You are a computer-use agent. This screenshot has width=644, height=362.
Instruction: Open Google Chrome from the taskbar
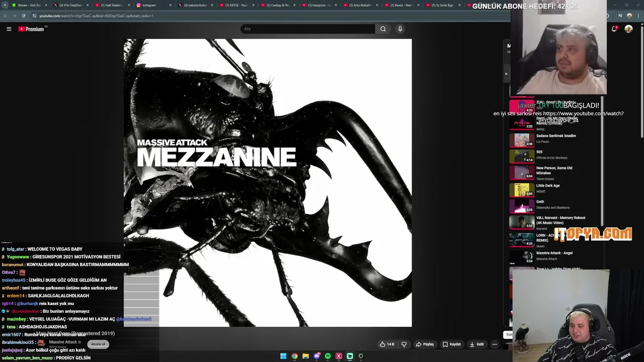point(294,356)
